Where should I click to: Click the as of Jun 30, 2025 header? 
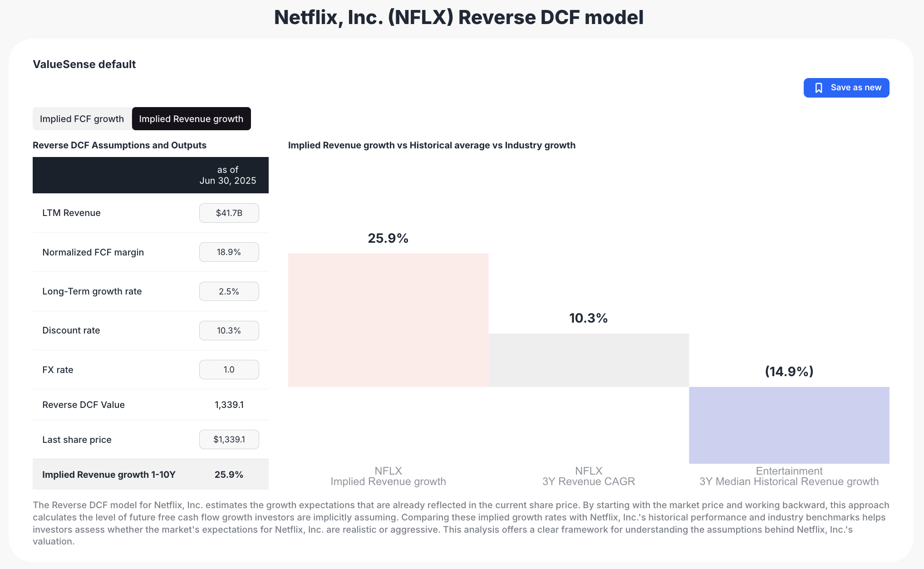227,175
